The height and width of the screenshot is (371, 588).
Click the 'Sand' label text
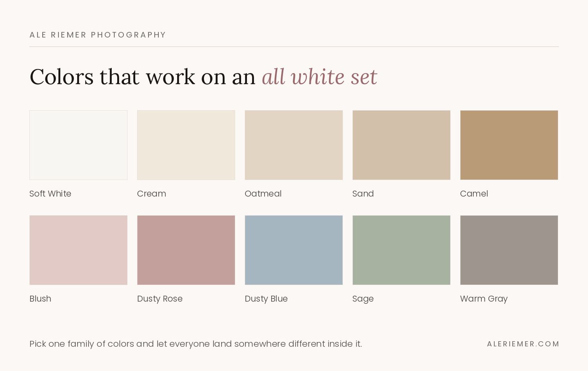tap(363, 194)
